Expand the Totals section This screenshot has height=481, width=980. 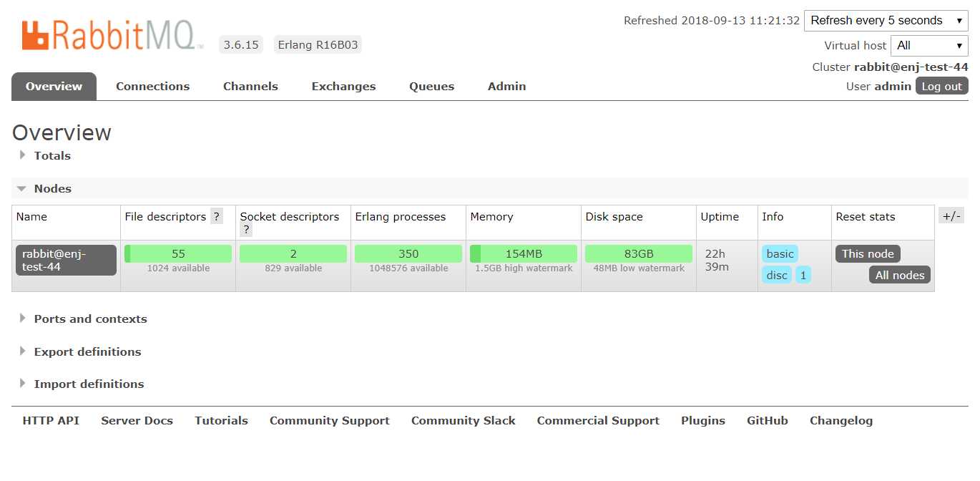(x=52, y=155)
